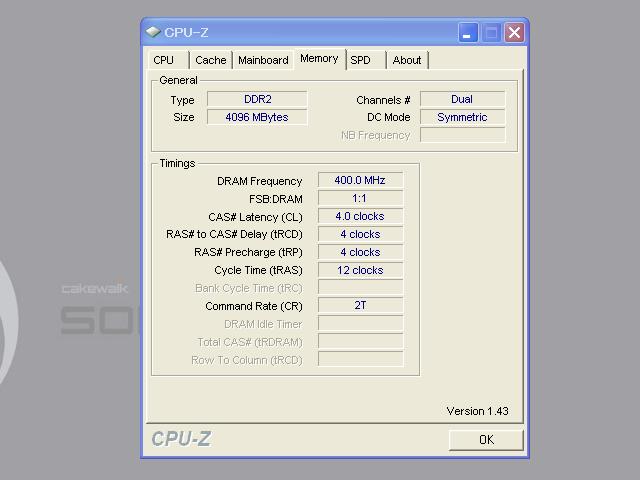
Task: Select the 400.0 MHz DRAM frequency value
Action: tap(360, 180)
